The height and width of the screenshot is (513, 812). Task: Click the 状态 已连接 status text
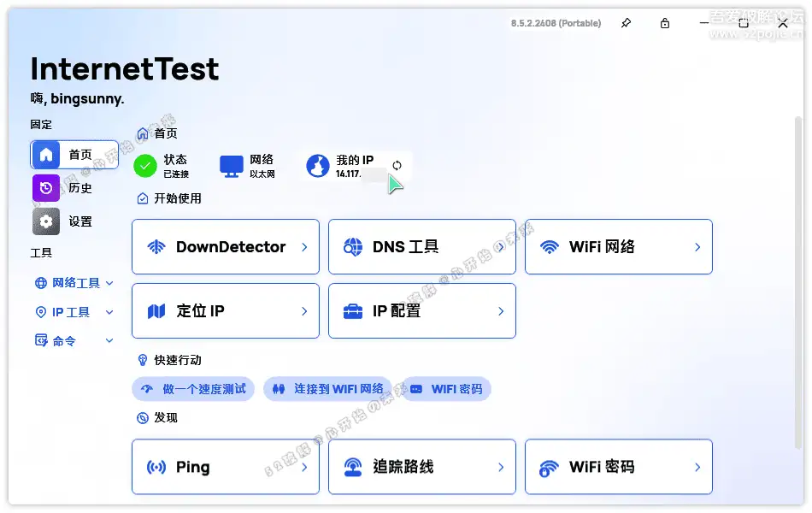pyautogui.click(x=176, y=166)
